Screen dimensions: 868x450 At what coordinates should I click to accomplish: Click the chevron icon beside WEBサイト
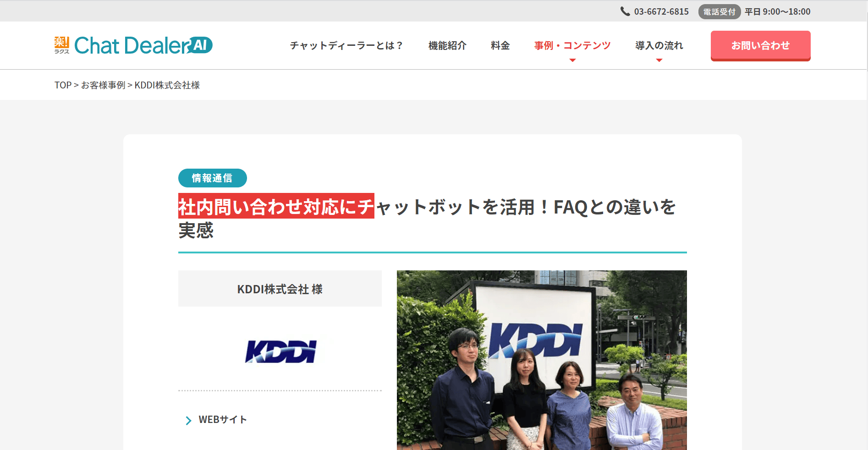coord(188,420)
